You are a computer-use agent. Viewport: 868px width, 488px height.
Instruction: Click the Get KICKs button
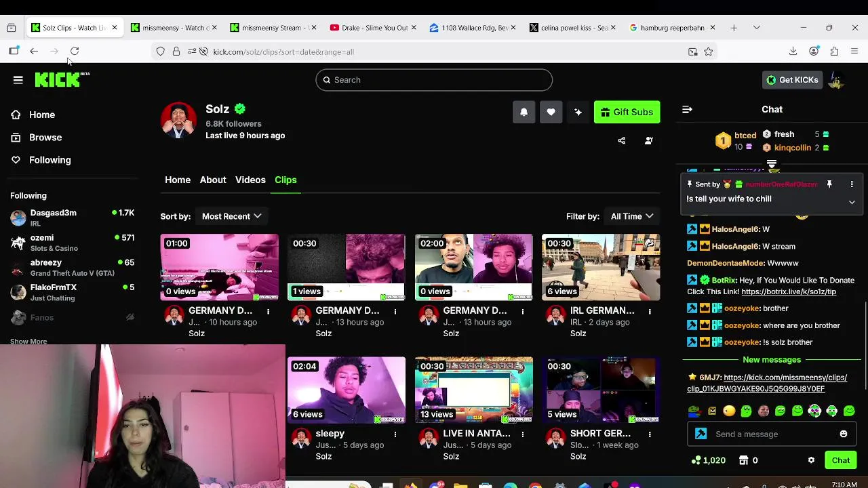click(792, 80)
